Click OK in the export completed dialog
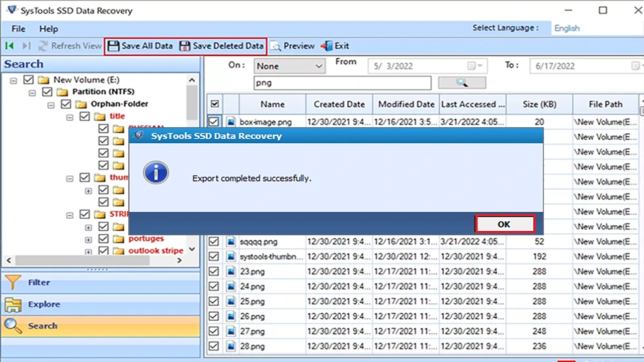The height and width of the screenshot is (362, 644). click(505, 224)
